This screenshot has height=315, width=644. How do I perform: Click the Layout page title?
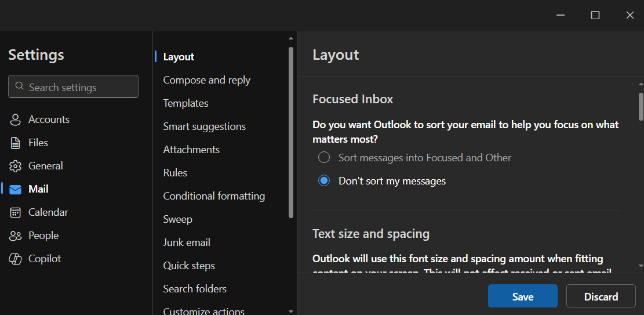coord(336,55)
